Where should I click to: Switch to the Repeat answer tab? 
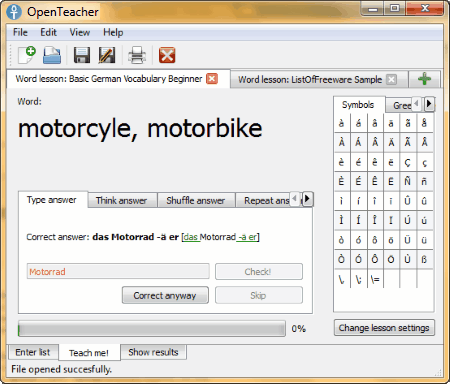coord(266,200)
